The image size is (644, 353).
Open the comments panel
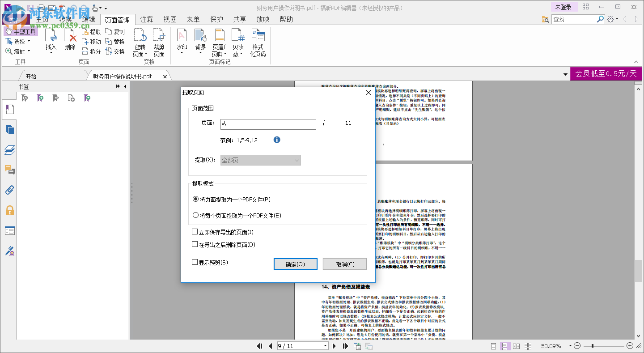click(9, 170)
